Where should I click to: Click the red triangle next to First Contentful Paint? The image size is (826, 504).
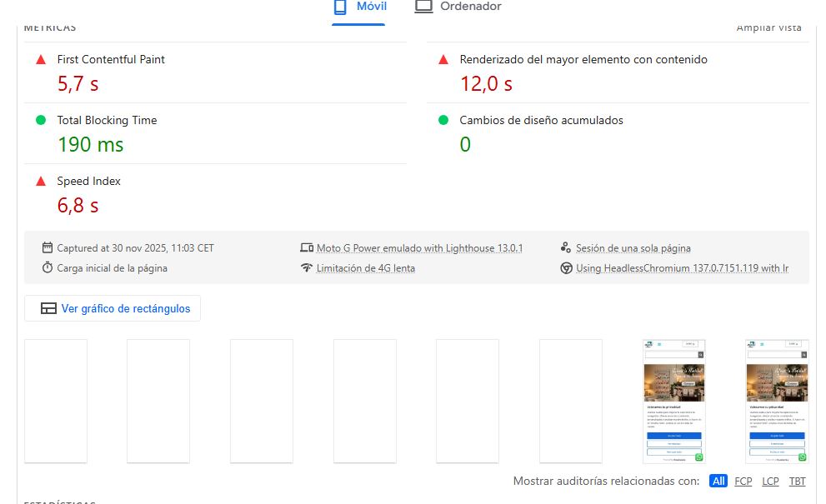(x=41, y=60)
